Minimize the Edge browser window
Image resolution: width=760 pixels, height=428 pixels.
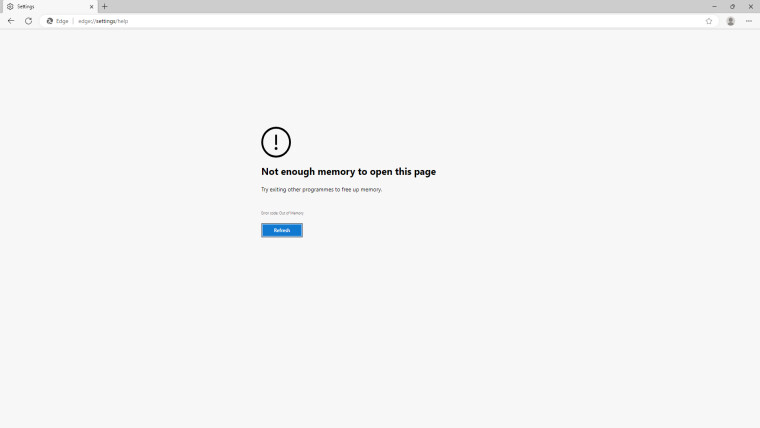(x=714, y=7)
